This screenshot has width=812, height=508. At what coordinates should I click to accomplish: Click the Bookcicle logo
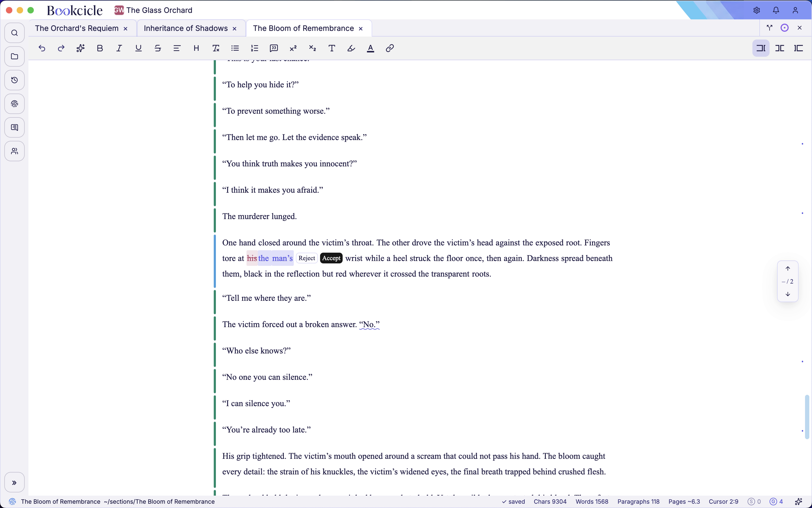(75, 10)
